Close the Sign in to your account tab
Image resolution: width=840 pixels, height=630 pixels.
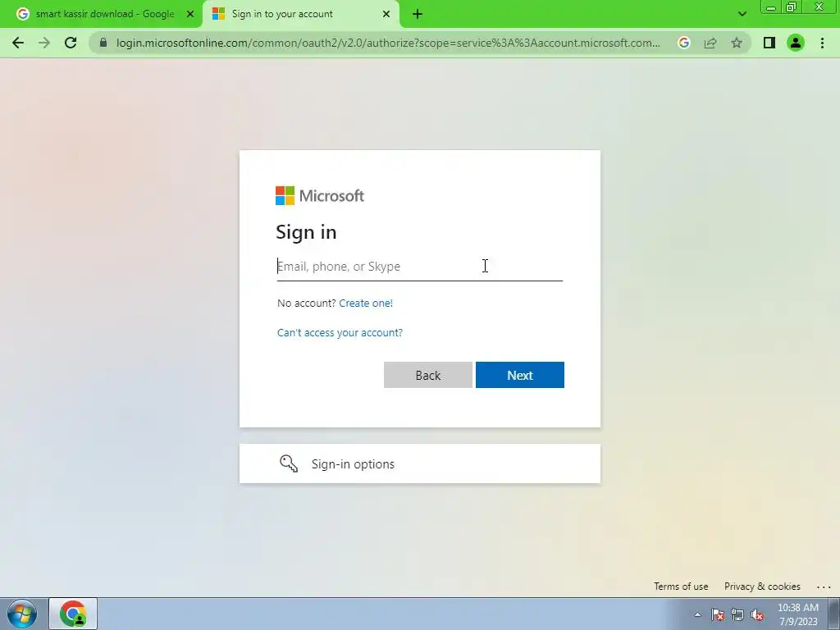(x=386, y=14)
